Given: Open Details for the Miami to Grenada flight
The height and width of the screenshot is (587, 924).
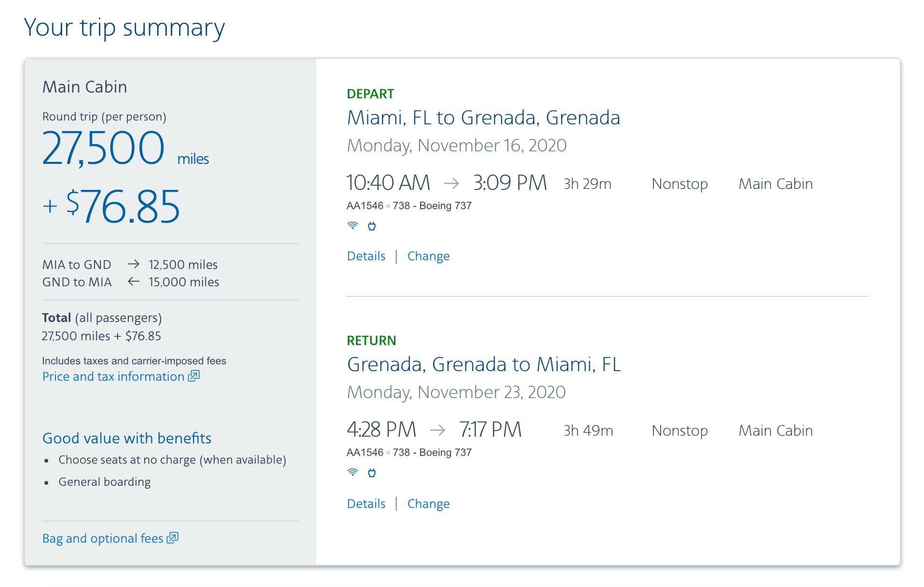Looking at the screenshot, I should (366, 256).
